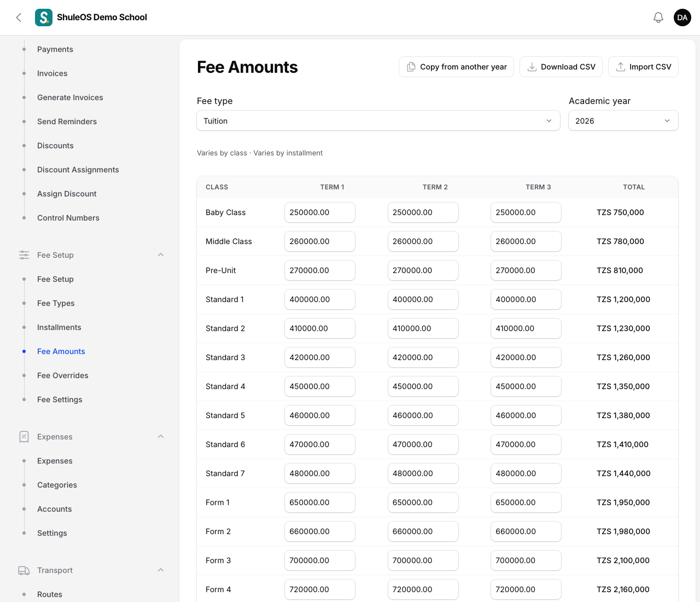The height and width of the screenshot is (602, 700).
Task: Click Copy from another year button
Action: 456,67
